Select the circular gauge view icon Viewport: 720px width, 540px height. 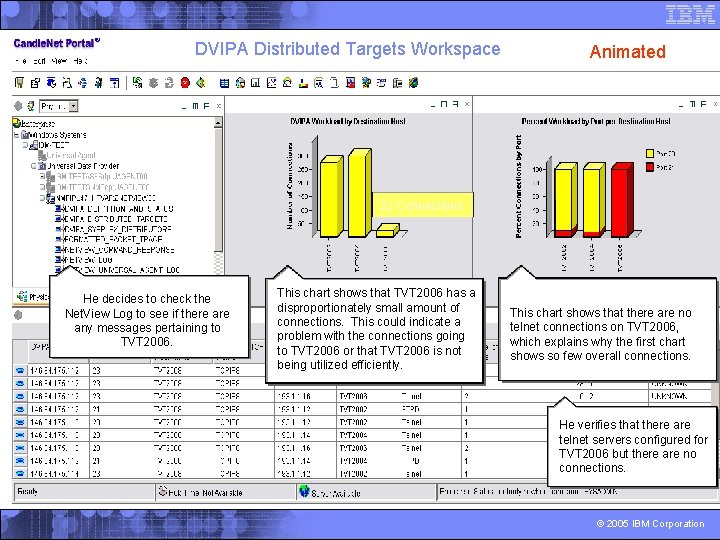[x=287, y=83]
